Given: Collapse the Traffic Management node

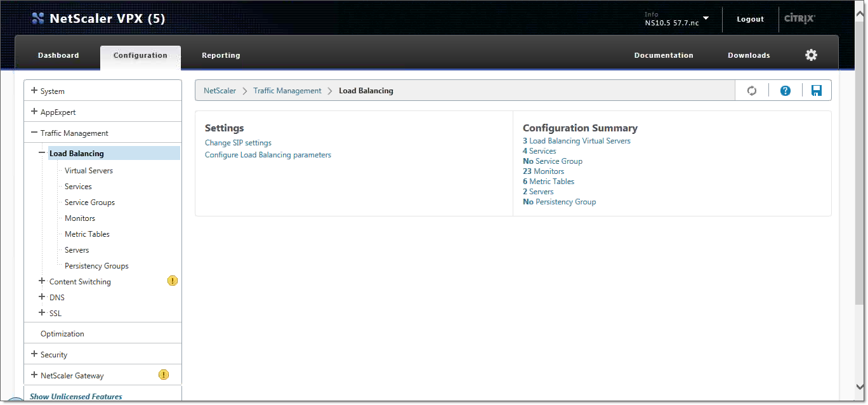Looking at the screenshot, I should (34, 133).
